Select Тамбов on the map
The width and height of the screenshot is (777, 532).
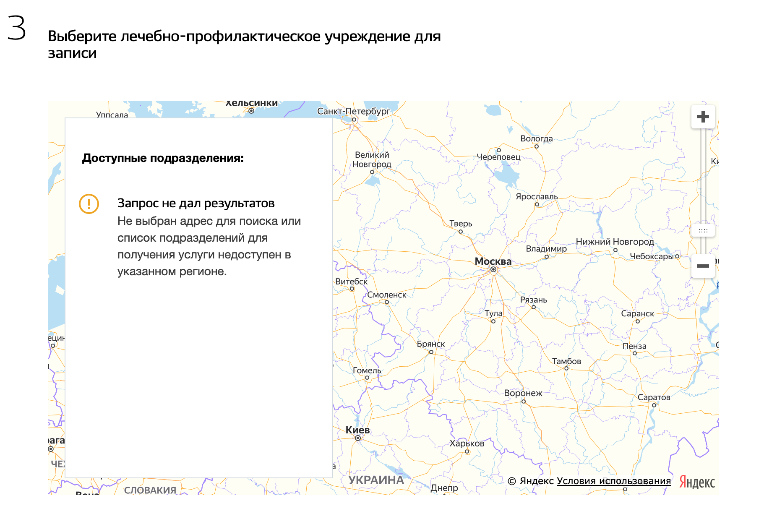566,361
